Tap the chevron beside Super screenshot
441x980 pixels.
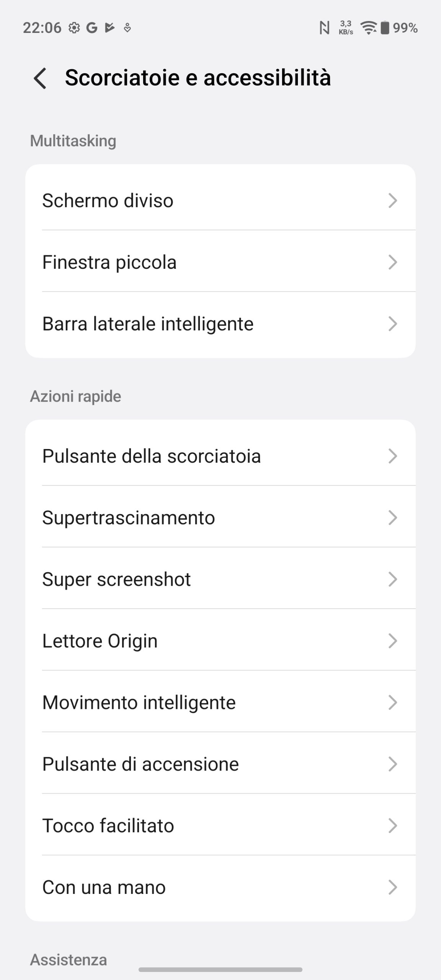392,579
